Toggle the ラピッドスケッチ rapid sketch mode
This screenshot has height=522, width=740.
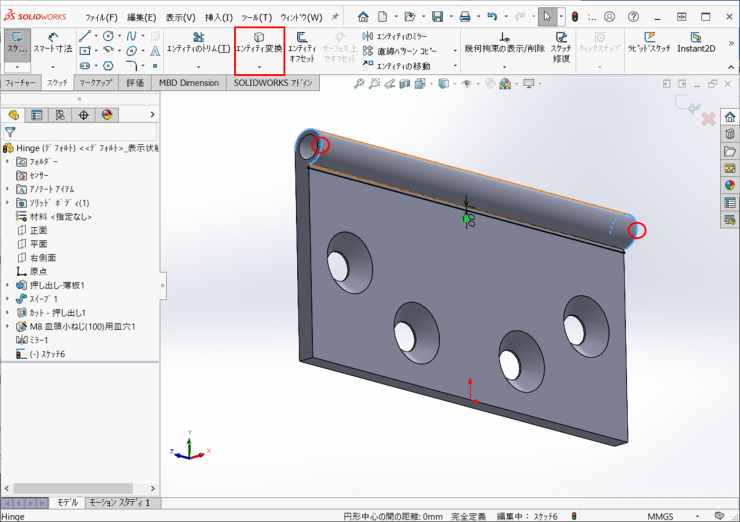(649, 42)
